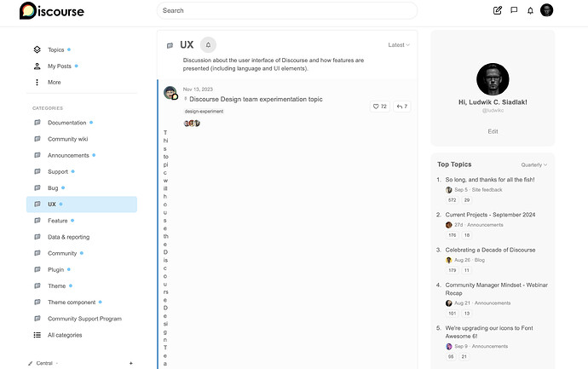Click the 176 count badge
This screenshot has width=588, height=369.
click(453, 235)
